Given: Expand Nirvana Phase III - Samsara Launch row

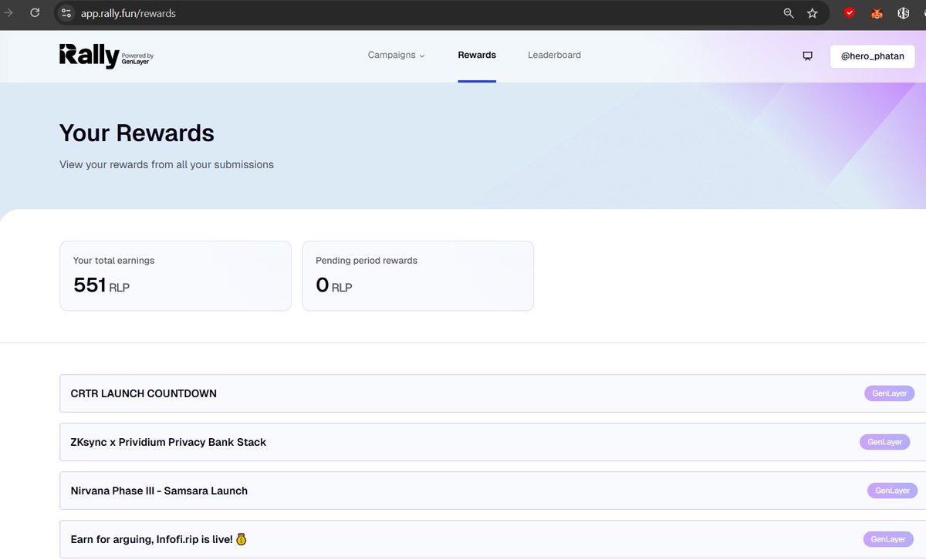Looking at the screenshot, I should [492, 491].
